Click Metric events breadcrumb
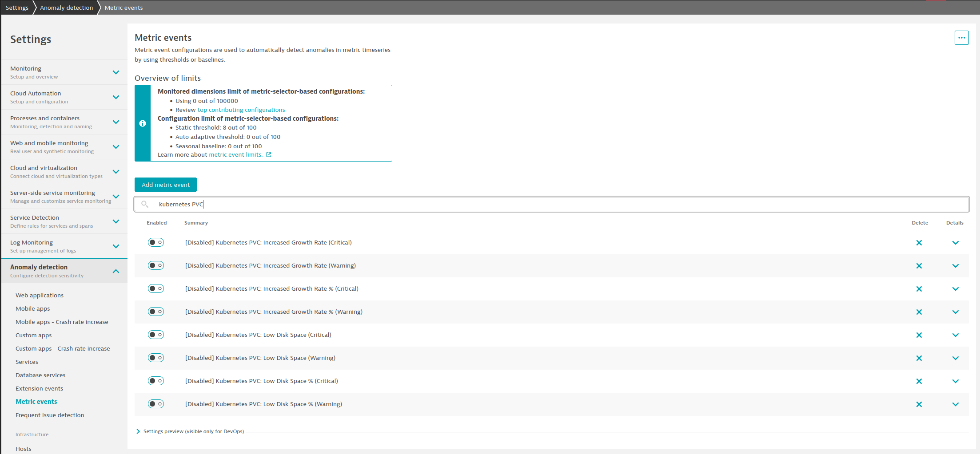This screenshot has height=454, width=980. pos(123,8)
